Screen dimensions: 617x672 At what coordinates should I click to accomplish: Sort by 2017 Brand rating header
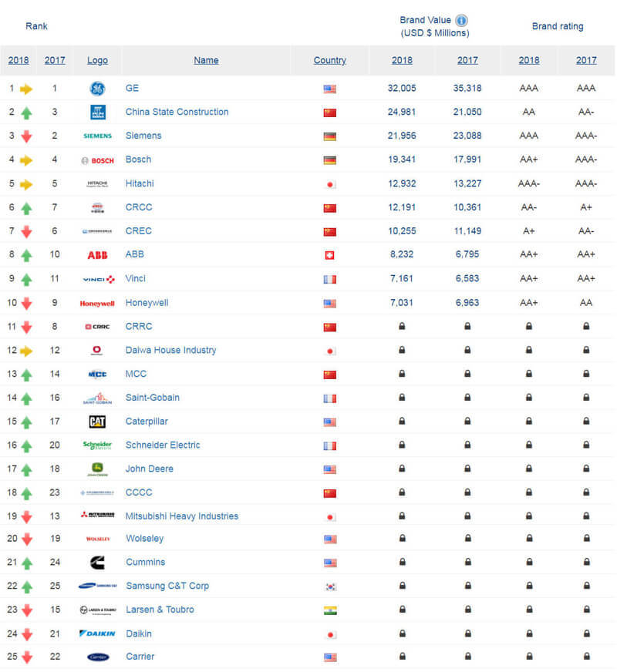(x=586, y=60)
